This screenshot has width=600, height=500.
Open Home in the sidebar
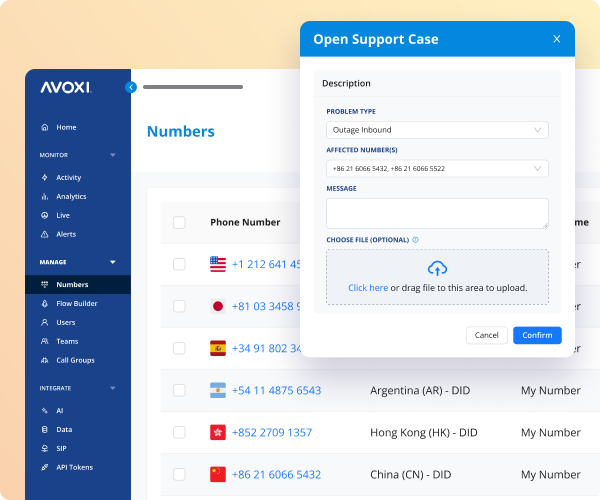[66, 127]
